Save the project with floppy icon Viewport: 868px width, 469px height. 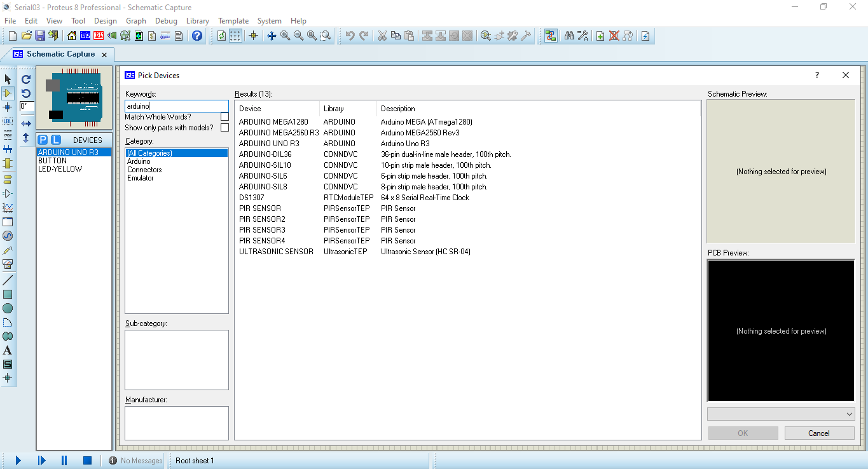click(39, 36)
